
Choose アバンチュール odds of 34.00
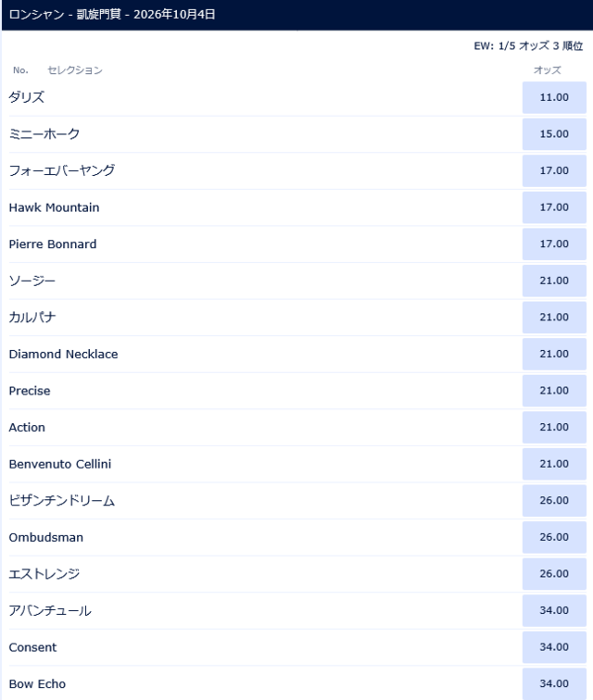pos(554,611)
